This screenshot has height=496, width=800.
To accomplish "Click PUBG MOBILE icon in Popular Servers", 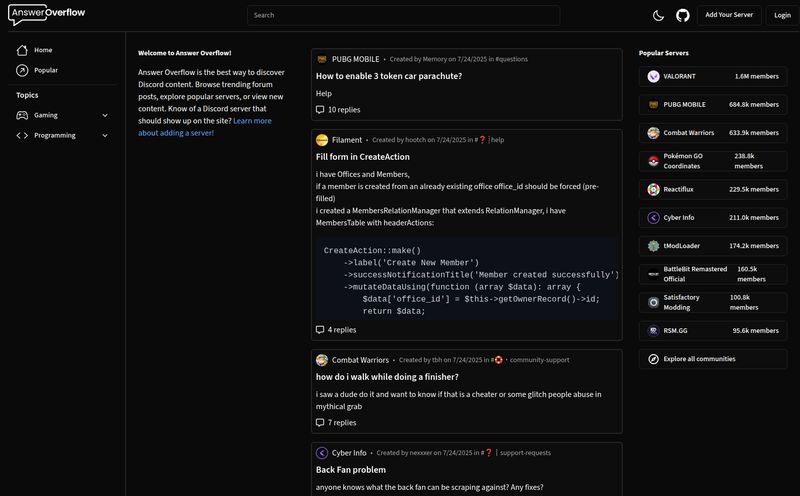I will (x=653, y=105).
